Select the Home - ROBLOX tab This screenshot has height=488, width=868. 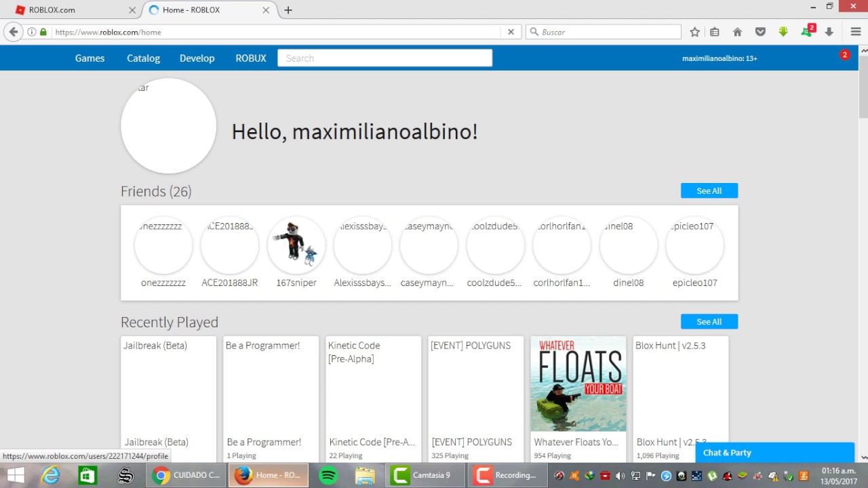point(209,10)
